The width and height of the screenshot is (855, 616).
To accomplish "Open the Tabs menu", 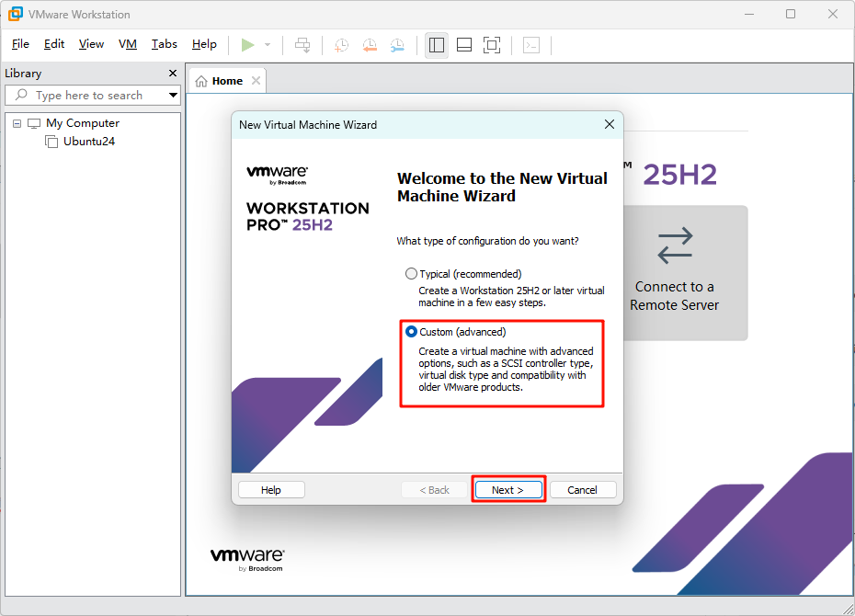I will 165,44.
